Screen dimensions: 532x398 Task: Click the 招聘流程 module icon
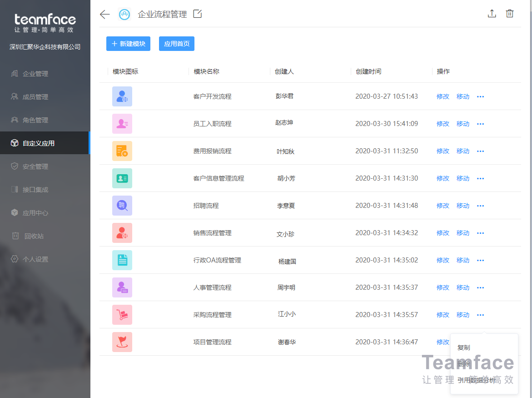(x=122, y=206)
